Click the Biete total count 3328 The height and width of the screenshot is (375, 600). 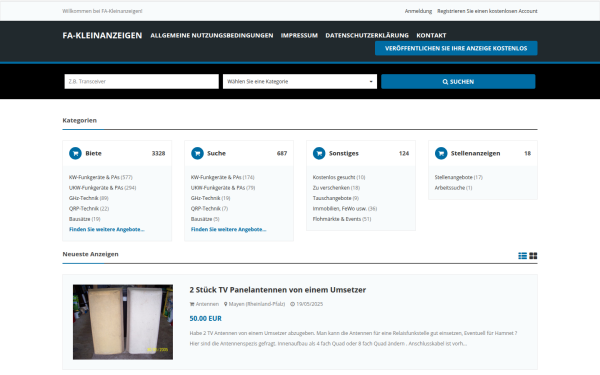click(x=158, y=153)
